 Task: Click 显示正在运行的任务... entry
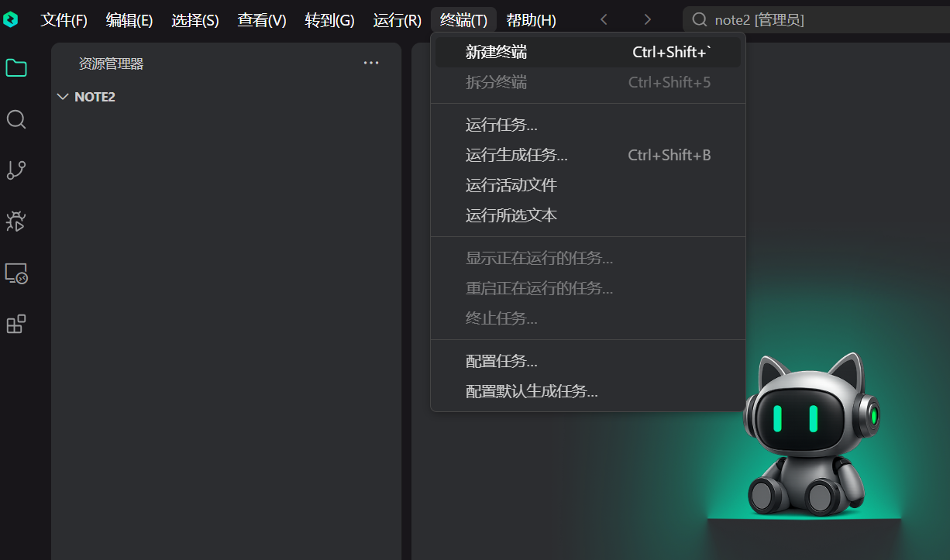588,258
